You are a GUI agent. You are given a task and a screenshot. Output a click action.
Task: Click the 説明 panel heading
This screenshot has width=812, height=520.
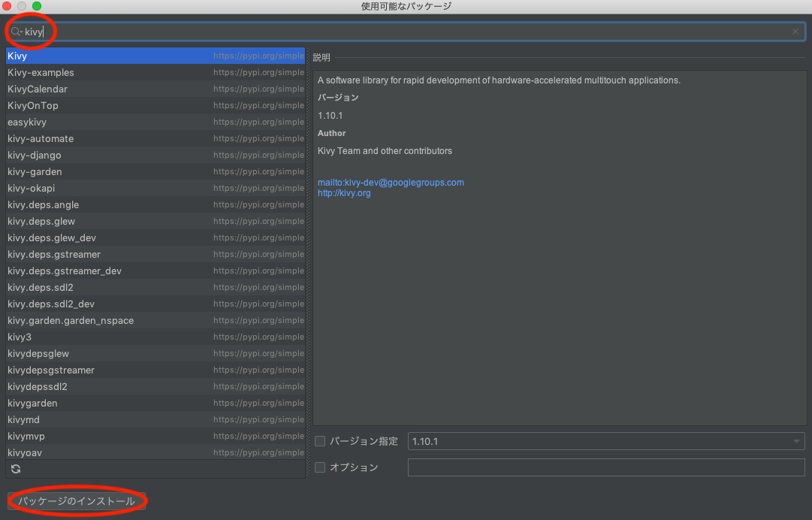pyautogui.click(x=321, y=58)
